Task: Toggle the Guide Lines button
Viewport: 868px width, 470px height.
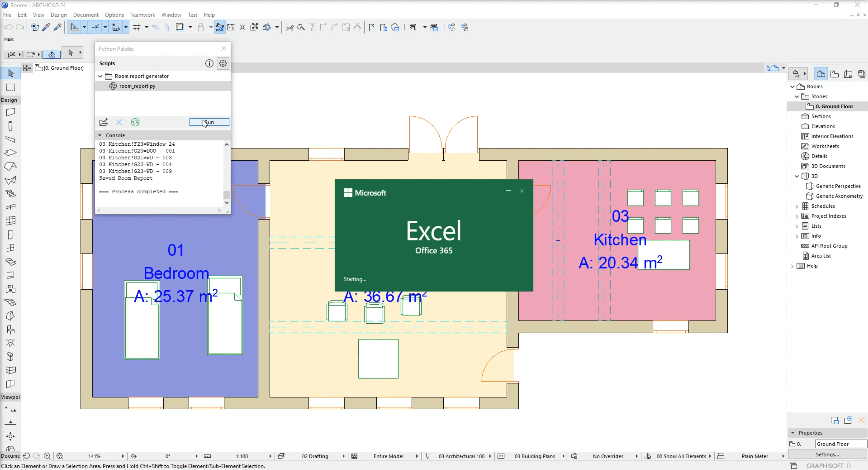Action: (x=75, y=27)
